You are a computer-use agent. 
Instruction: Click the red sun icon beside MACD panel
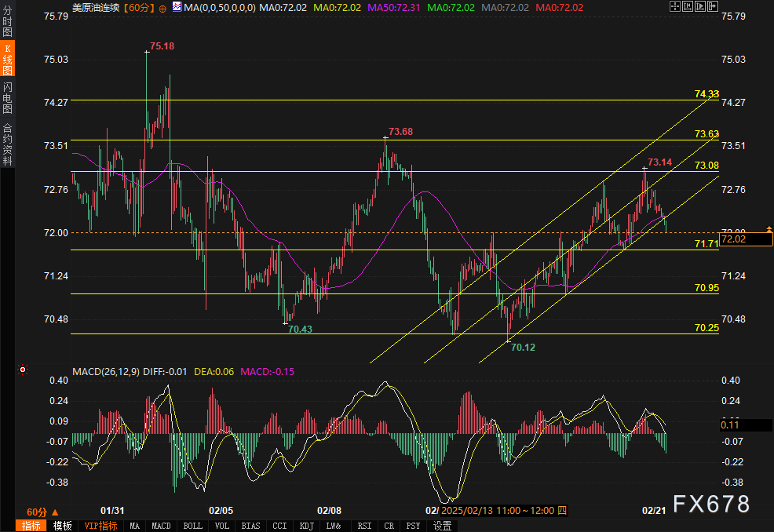(x=24, y=370)
